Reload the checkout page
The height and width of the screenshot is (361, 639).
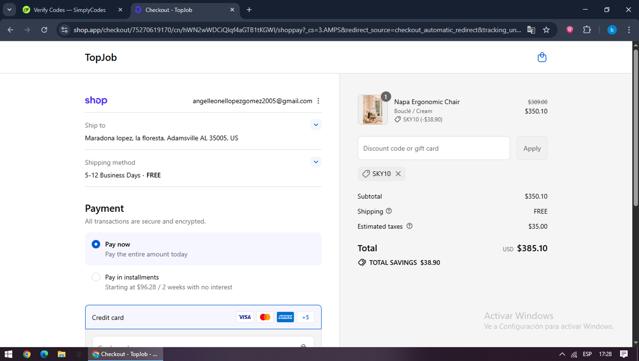pyautogui.click(x=44, y=30)
